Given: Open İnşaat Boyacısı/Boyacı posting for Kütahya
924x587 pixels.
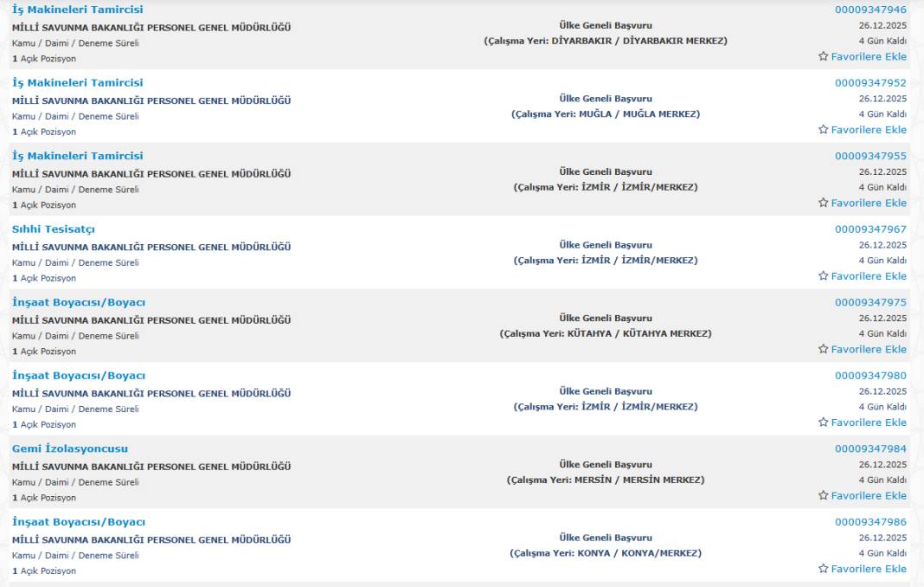Looking at the screenshot, I should point(78,302).
